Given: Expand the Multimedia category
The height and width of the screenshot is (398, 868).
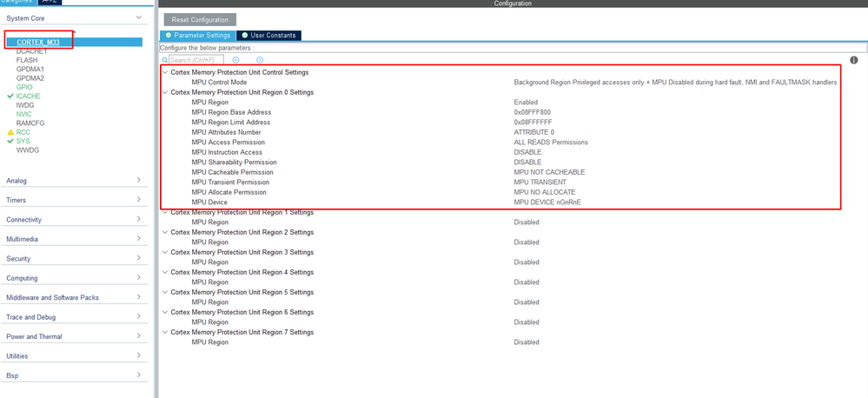Looking at the screenshot, I should coord(139,239).
